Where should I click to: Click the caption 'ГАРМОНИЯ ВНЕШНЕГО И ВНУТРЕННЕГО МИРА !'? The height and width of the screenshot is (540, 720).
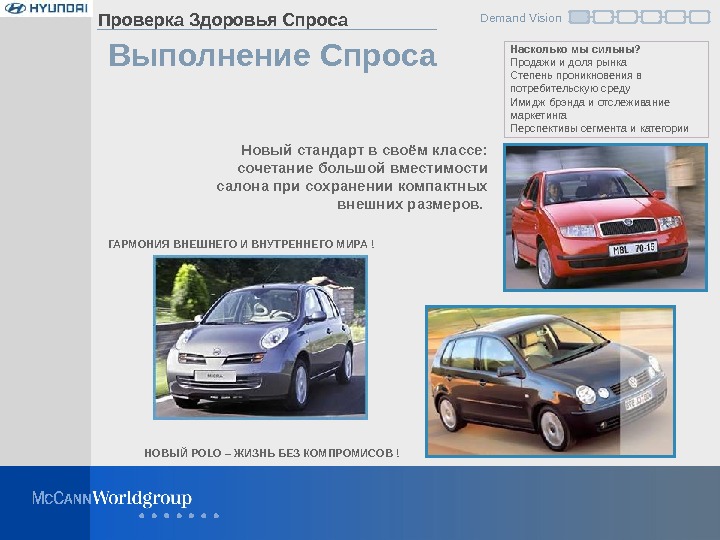242,244
